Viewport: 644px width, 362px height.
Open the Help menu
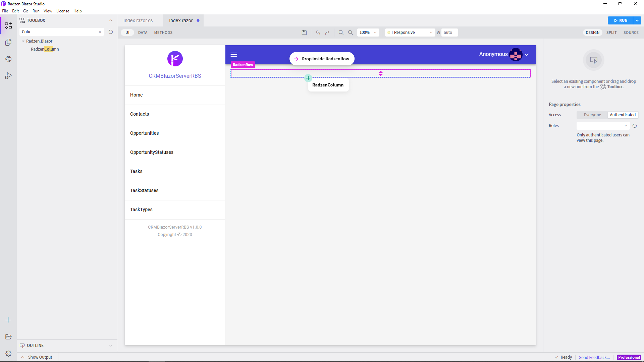(77, 11)
